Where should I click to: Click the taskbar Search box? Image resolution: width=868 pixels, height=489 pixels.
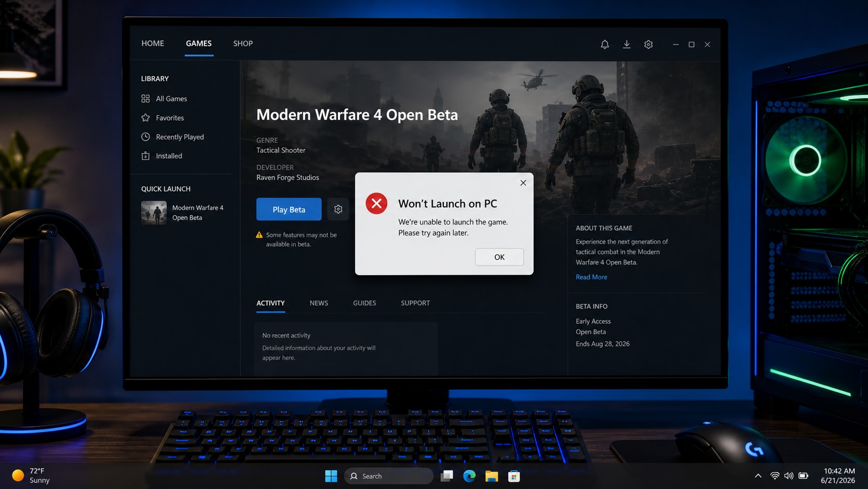[388, 476]
